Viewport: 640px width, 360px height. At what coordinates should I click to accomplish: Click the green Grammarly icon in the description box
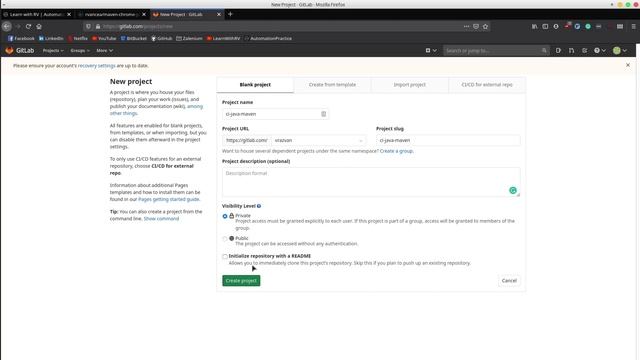(513, 190)
